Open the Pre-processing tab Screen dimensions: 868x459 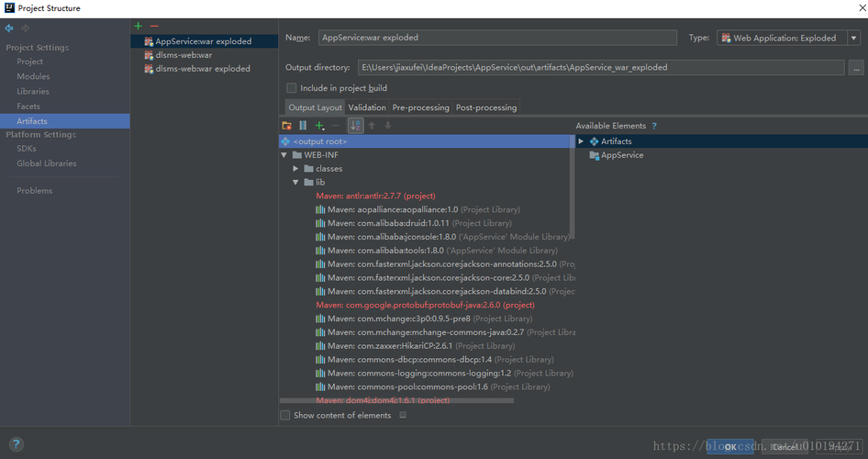pyautogui.click(x=420, y=107)
